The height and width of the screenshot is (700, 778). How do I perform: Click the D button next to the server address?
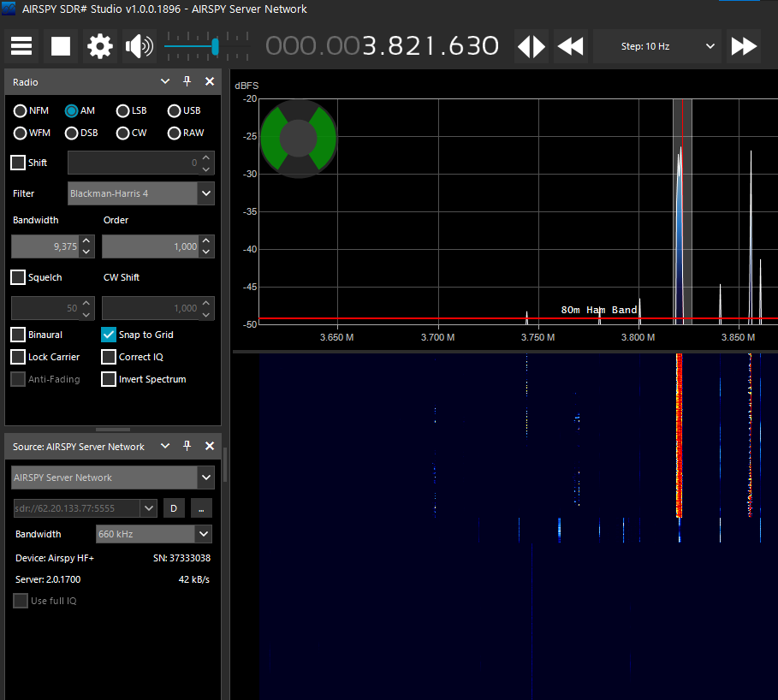click(174, 507)
